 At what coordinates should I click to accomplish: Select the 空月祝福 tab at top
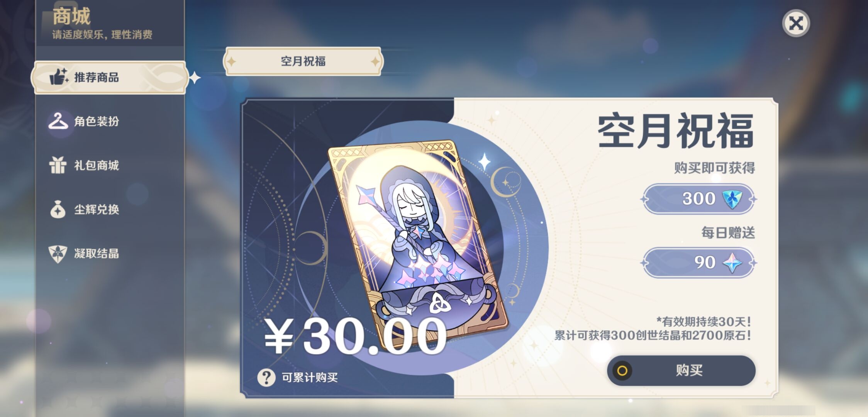tap(303, 61)
